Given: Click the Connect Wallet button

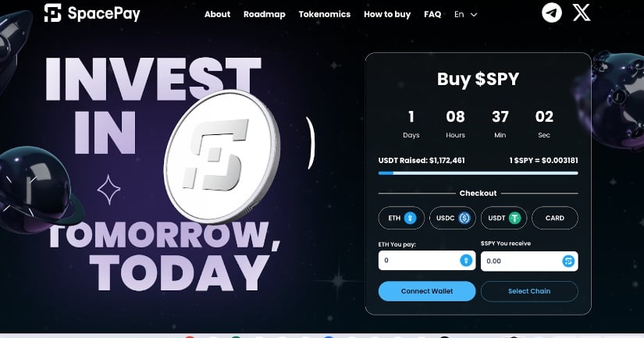Looking at the screenshot, I should 427,291.
